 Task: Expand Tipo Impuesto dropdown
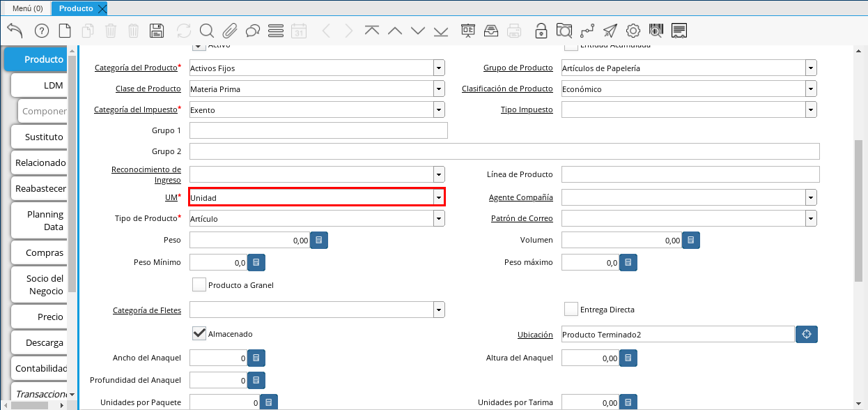[811, 109]
